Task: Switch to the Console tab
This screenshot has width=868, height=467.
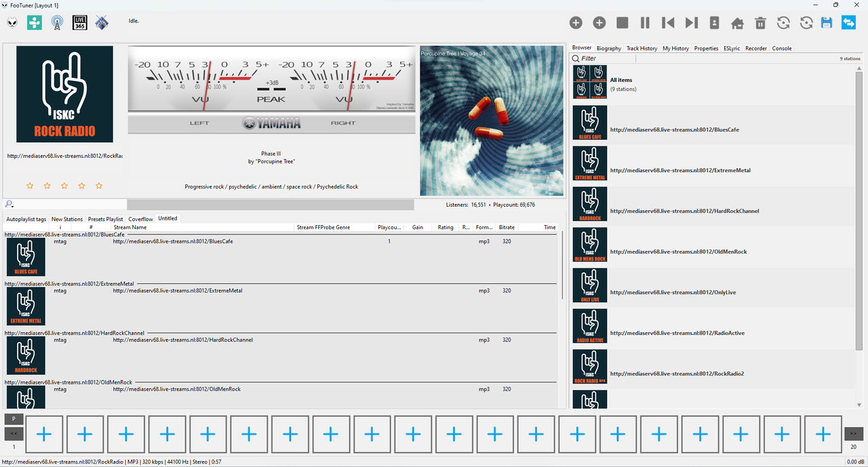Action: 782,48
